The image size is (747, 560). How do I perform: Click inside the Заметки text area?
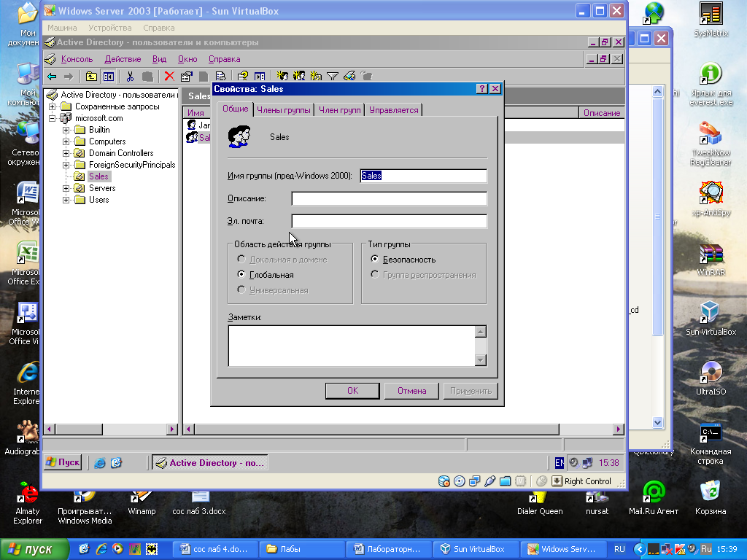coord(352,346)
